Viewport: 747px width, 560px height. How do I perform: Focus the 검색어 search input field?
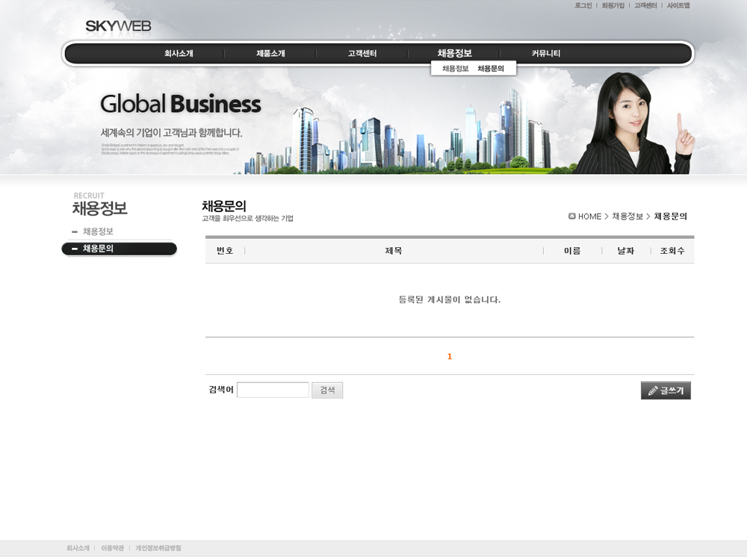[273, 390]
